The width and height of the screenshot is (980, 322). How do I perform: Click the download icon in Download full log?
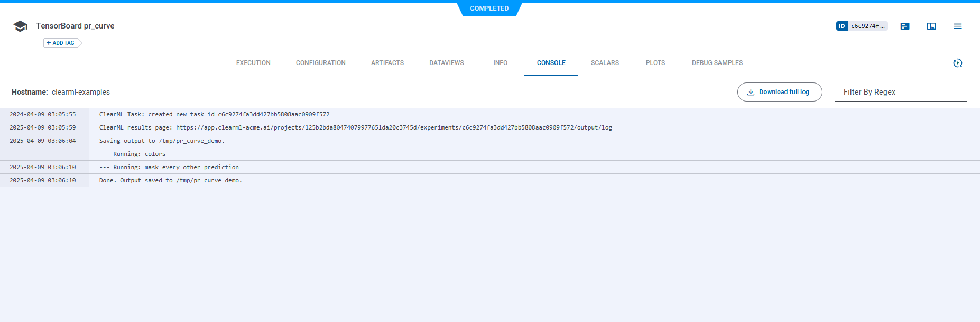pyautogui.click(x=751, y=92)
